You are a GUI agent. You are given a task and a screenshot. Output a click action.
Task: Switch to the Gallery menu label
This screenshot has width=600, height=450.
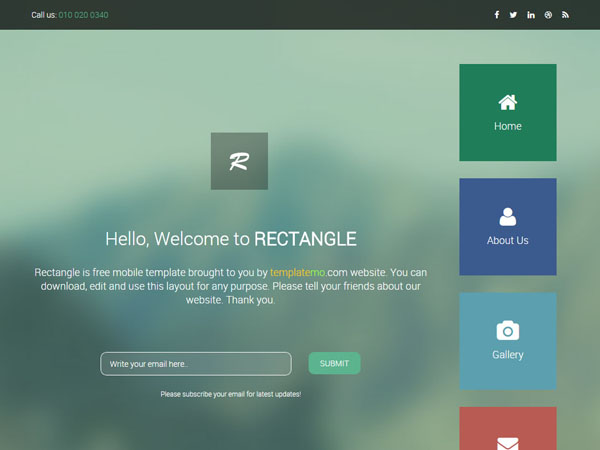pos(508,355)
